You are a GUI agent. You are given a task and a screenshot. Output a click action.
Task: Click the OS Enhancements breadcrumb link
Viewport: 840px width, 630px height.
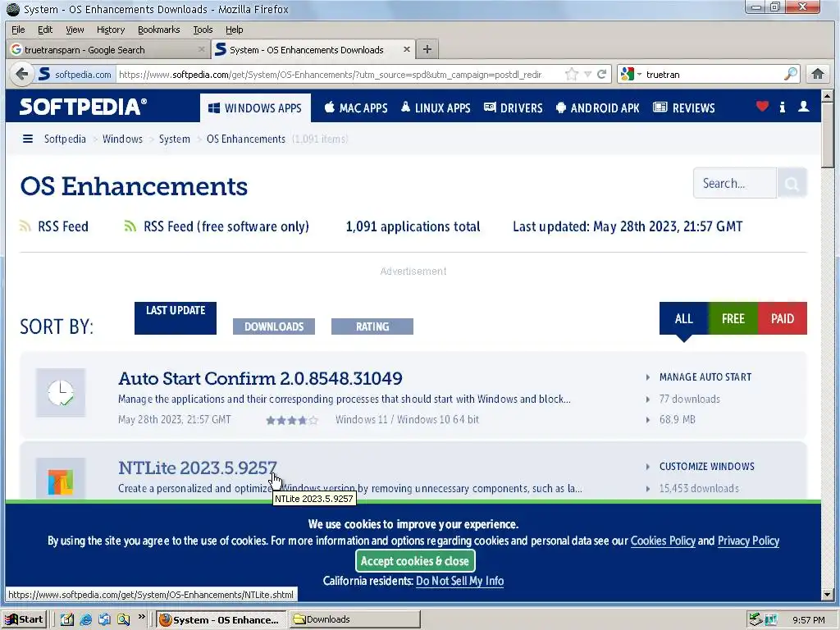[x=246, y=139]
